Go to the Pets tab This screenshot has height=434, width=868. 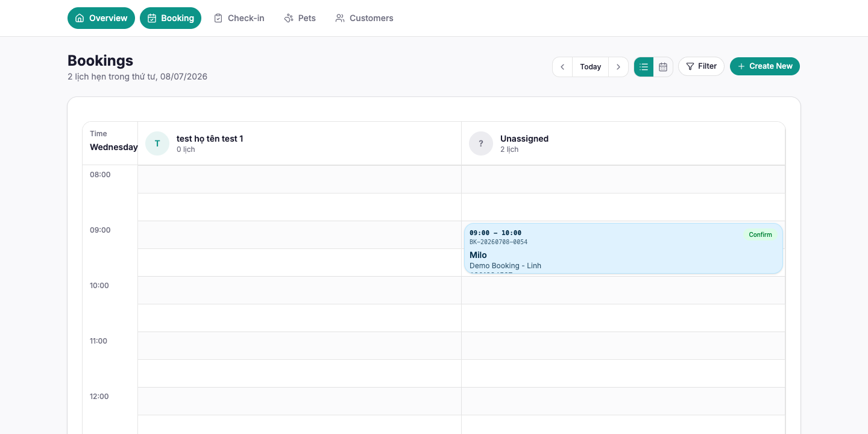[x=300, y=18]
